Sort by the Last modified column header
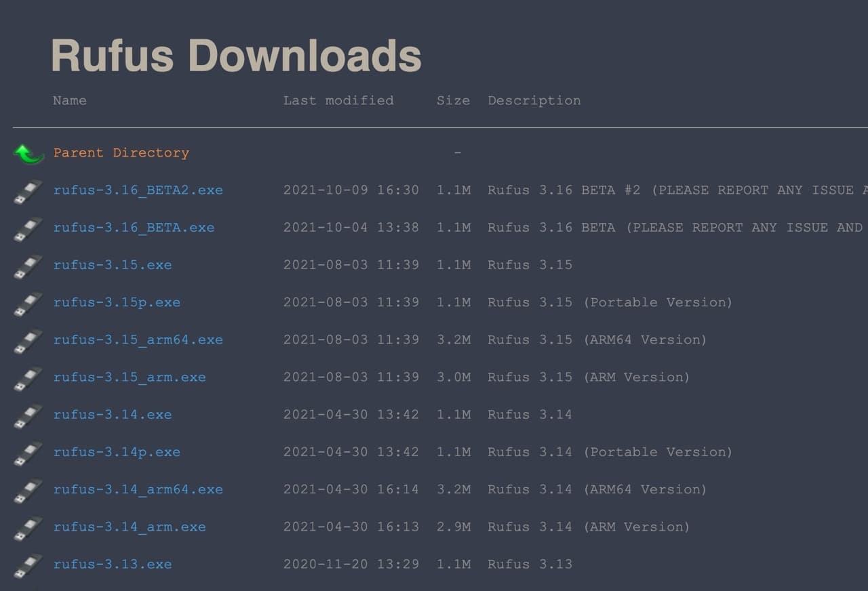 coord(338,100)
